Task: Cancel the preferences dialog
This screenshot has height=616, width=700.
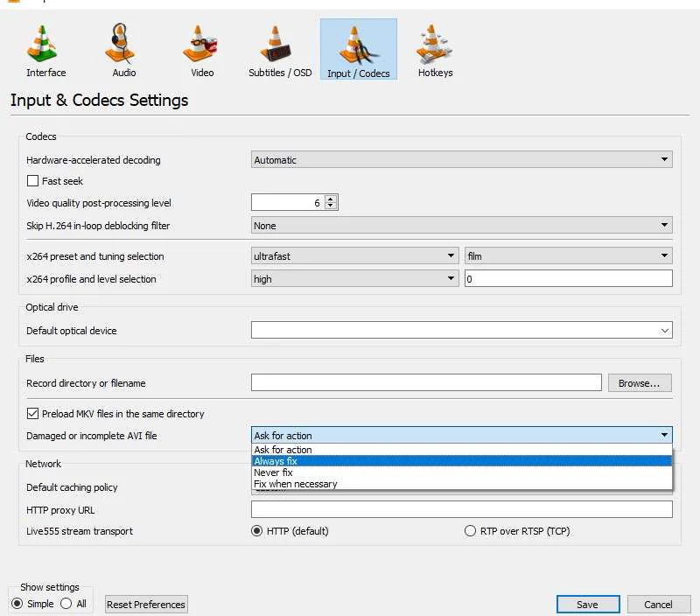Action: [659, 605]
